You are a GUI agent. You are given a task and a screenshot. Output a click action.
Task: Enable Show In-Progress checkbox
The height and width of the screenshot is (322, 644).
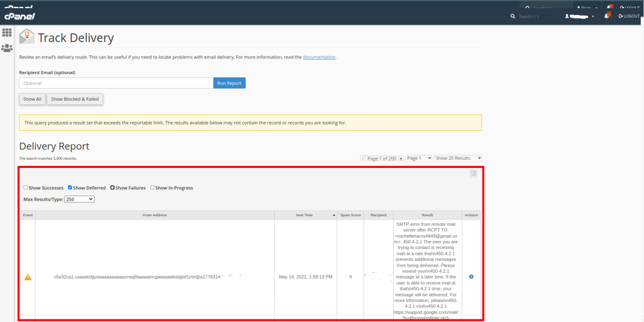click(x=153, y=188)
